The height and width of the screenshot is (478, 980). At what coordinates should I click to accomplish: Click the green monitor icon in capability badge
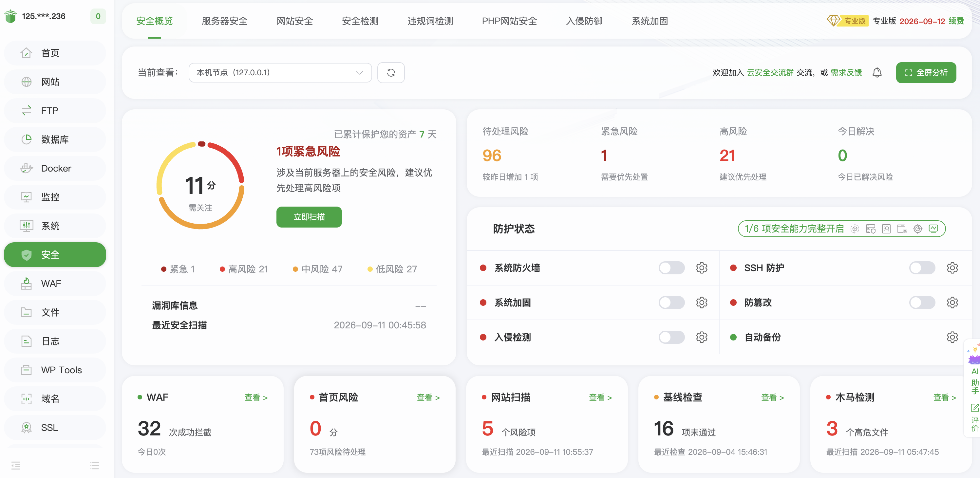[x=933, y=229]
